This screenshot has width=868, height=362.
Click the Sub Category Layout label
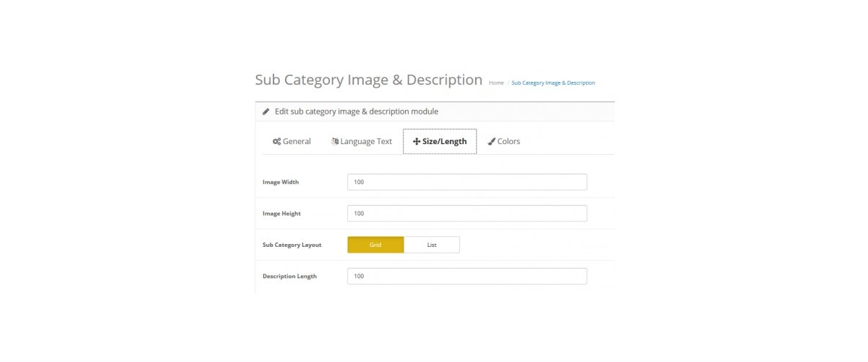click(x=292, y=245)
